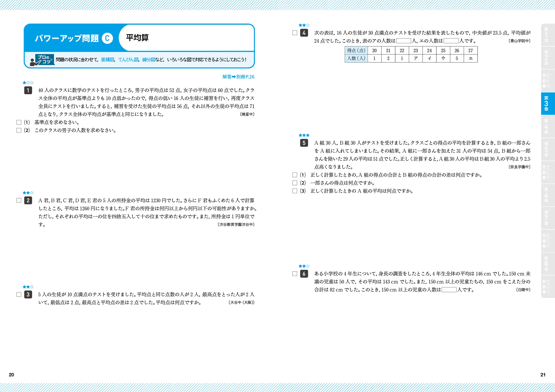Viewport: 555px width, 392px height.
Task: Click table cell ウ under score 25
Action: pyautogui.click(x=443, y=58)
